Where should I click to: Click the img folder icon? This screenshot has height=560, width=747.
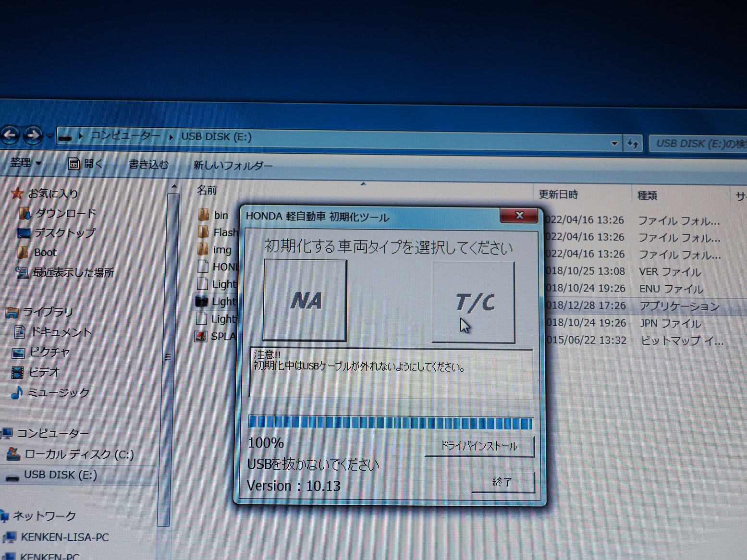click(x=203, y=249)
